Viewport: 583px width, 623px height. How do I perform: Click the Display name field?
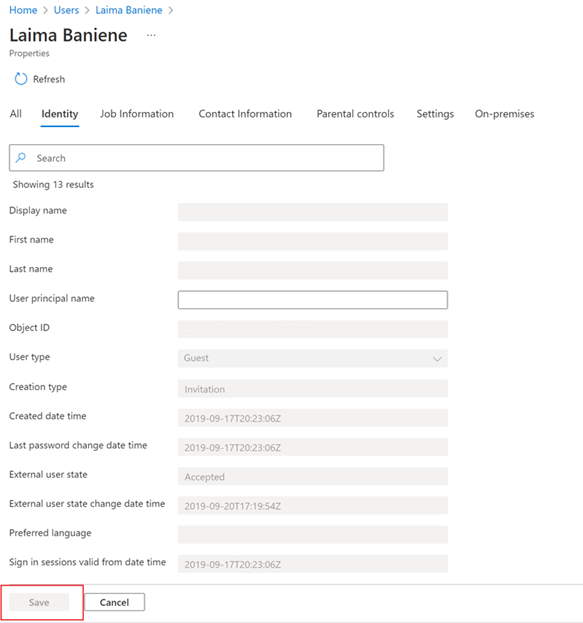(313, 212)
